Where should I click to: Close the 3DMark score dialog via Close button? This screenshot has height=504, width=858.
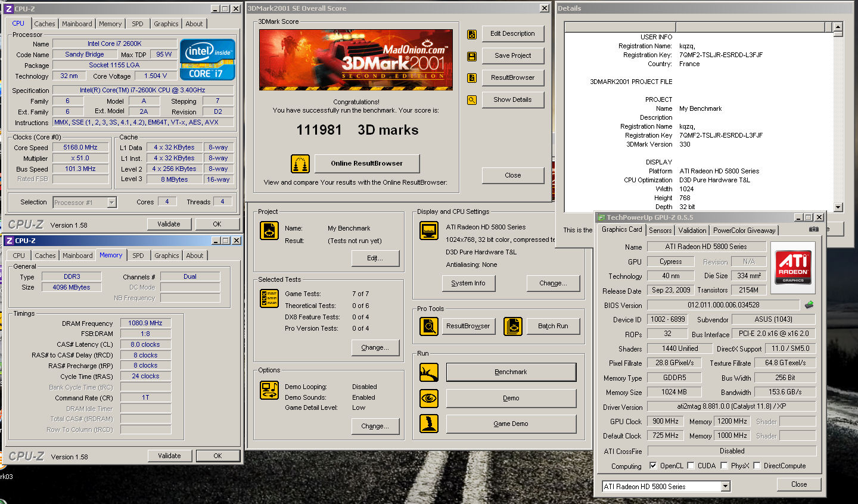point(512,175)
